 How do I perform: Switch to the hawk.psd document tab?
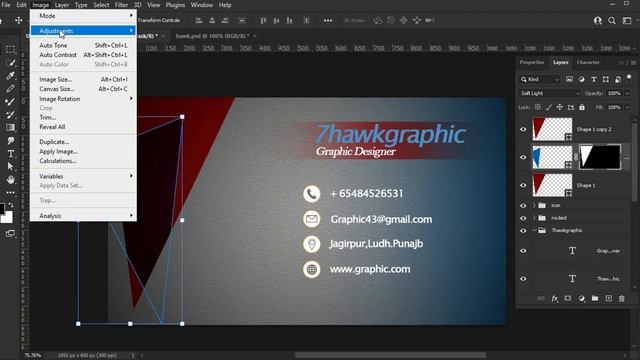pos(212,36)
